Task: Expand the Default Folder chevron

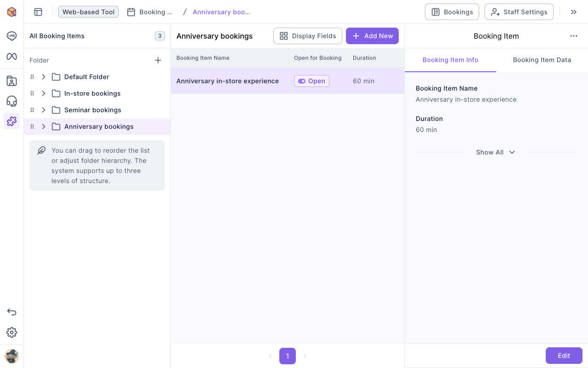Action: (44, 77)
